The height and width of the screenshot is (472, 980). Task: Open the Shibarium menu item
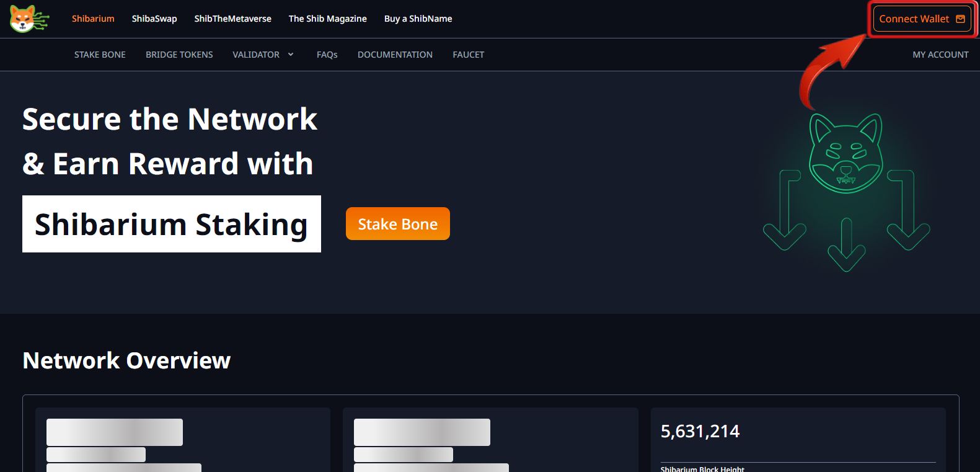(93, 19)
